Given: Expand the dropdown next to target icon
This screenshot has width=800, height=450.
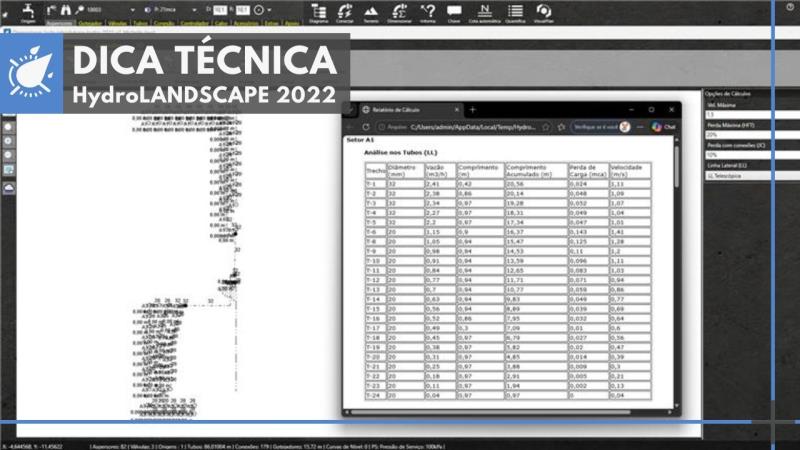Looking at the screenshot, I should click(269, 10).
